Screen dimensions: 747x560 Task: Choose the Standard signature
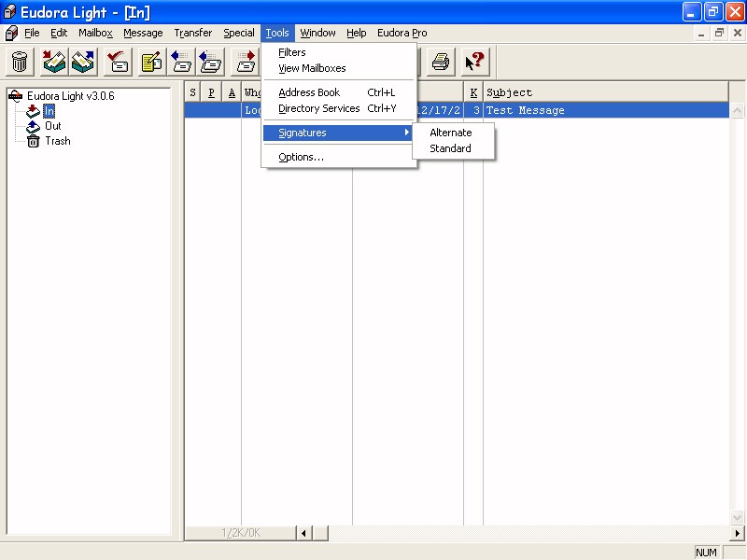pyautogui.click(x=453, y=148)
